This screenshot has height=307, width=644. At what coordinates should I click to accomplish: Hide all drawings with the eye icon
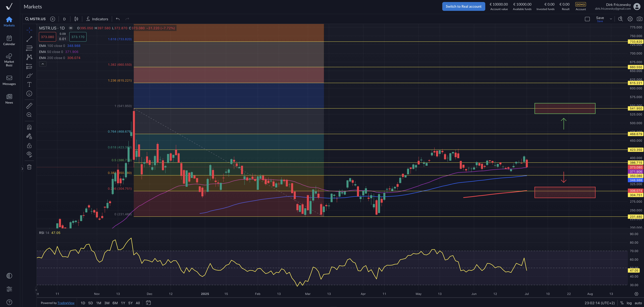(29, 154)
